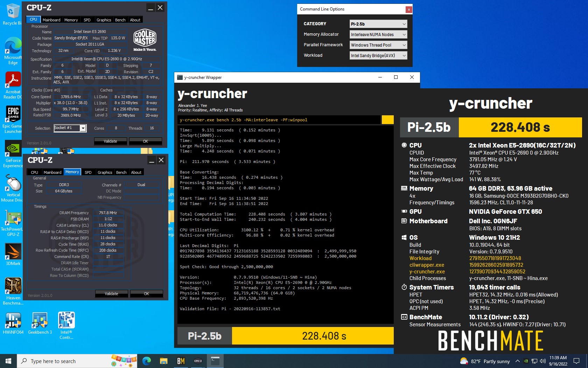Switch to CPU-Z in the taskbar

[198, 361]
